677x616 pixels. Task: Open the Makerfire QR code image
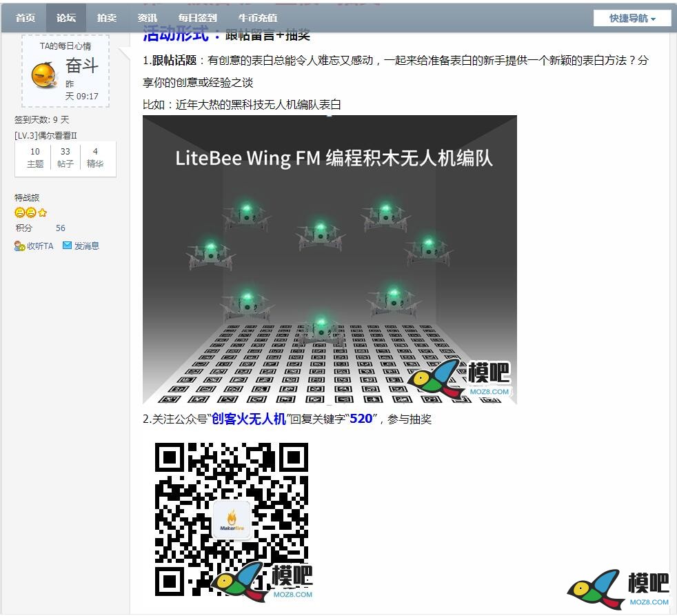click(x=232, y=519)
